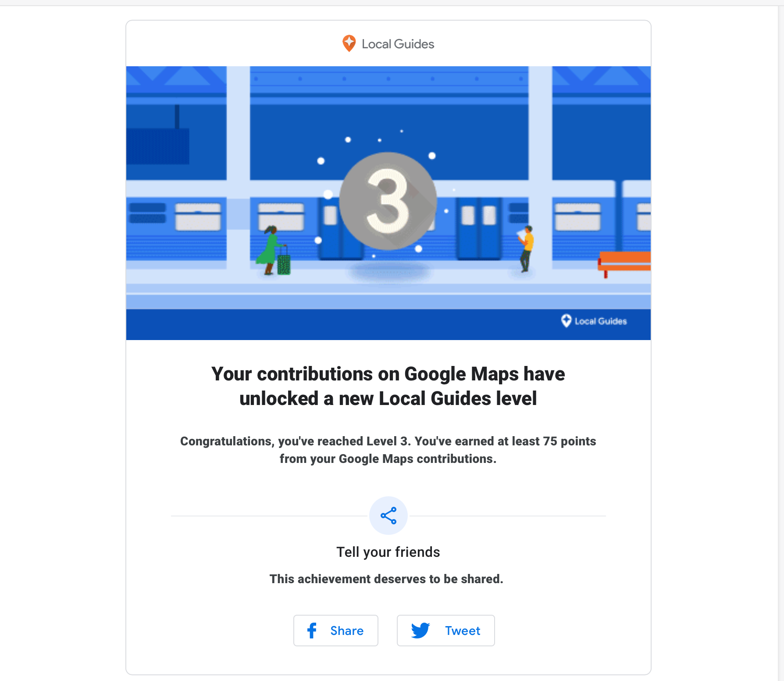The height and width of the screenshot is (681, 784).
Task: Click the white Local Guides logo in the banner
Action: (594, 321)
